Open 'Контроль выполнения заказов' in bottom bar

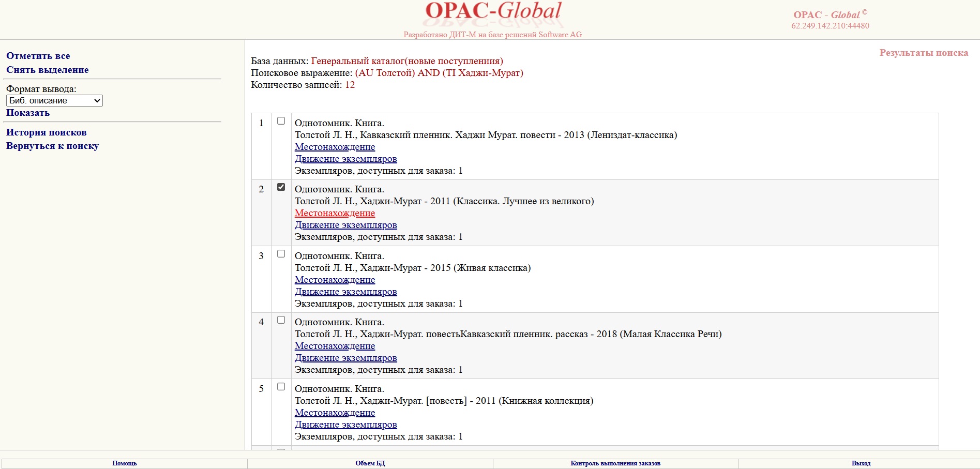615,463
